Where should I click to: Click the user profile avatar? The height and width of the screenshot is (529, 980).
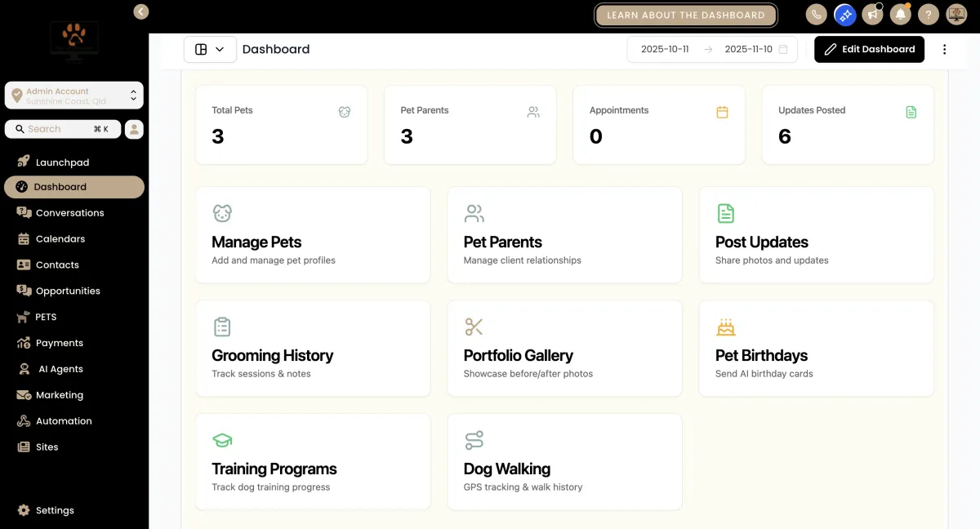[x=956, y=15]
